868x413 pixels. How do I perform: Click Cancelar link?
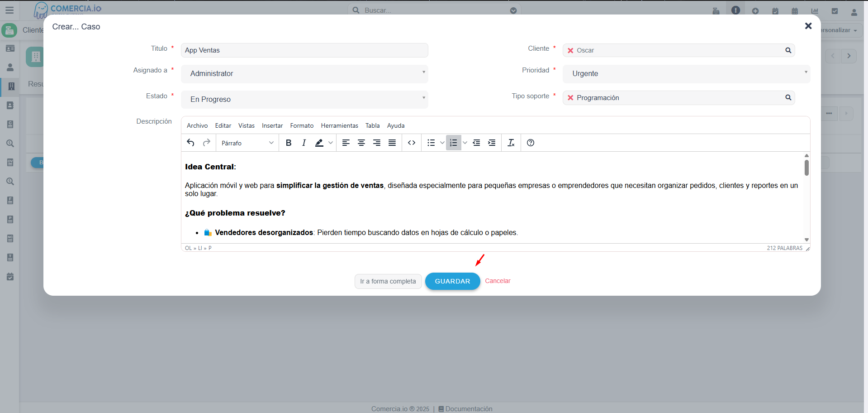498,281
